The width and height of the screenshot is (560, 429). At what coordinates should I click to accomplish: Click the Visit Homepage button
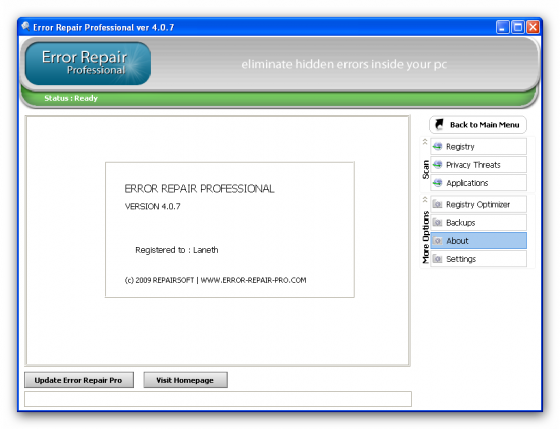185,380
